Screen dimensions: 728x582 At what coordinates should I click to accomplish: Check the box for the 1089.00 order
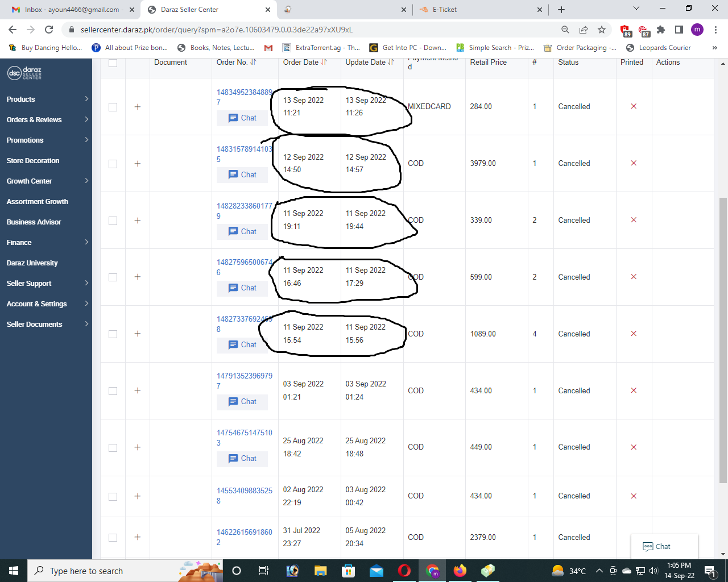[x=113, y=334]
